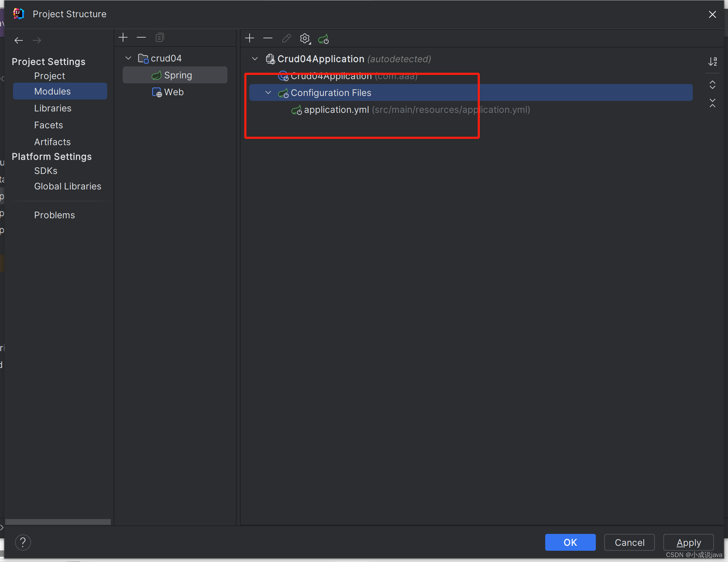Click the alphabetical sort icon
Screen dimensions: 728x562
(713, 62)
